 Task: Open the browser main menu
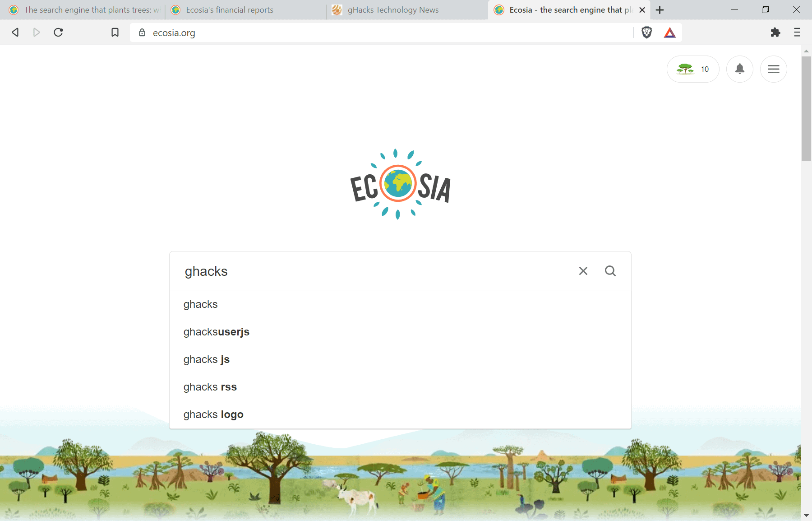tap(797, 33)
